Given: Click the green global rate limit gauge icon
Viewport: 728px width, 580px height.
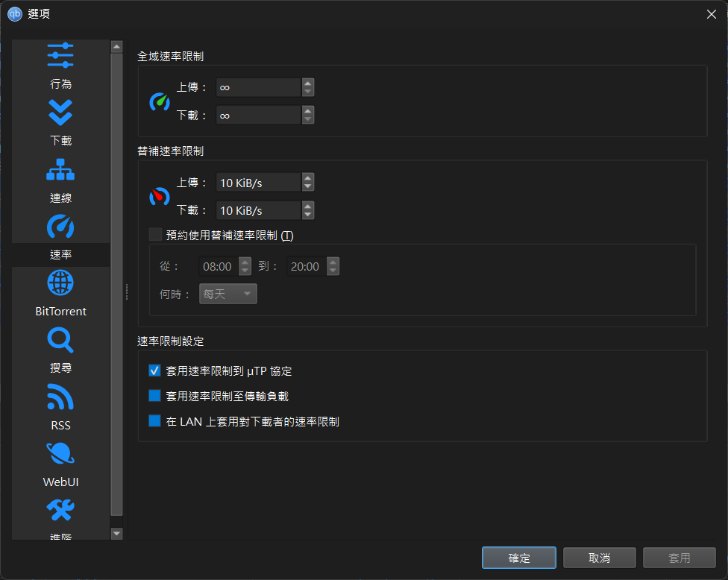Looking at the screenshot, I should point(160,101).
